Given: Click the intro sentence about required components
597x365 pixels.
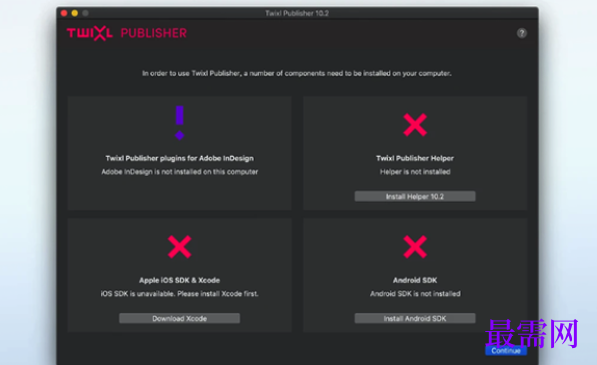Looking at the screenshot, I should point(297,73).
